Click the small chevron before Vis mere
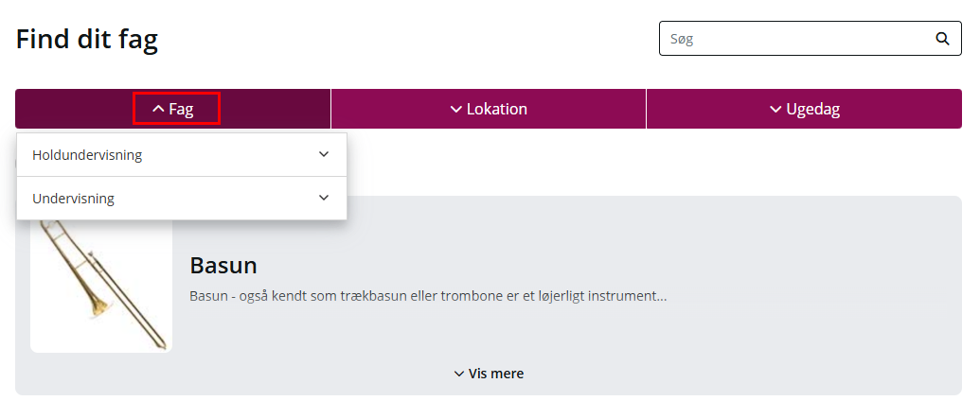 click(x=459, y=374)
